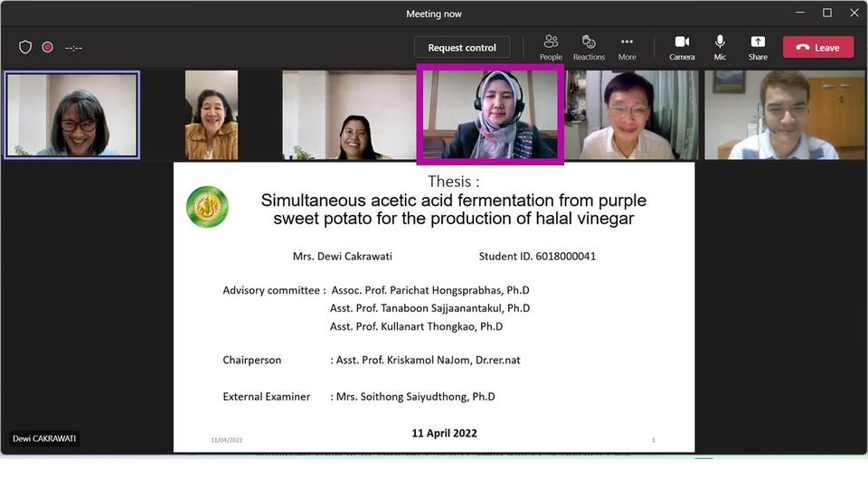Click the 'External Examiner' label

[266, 397]
